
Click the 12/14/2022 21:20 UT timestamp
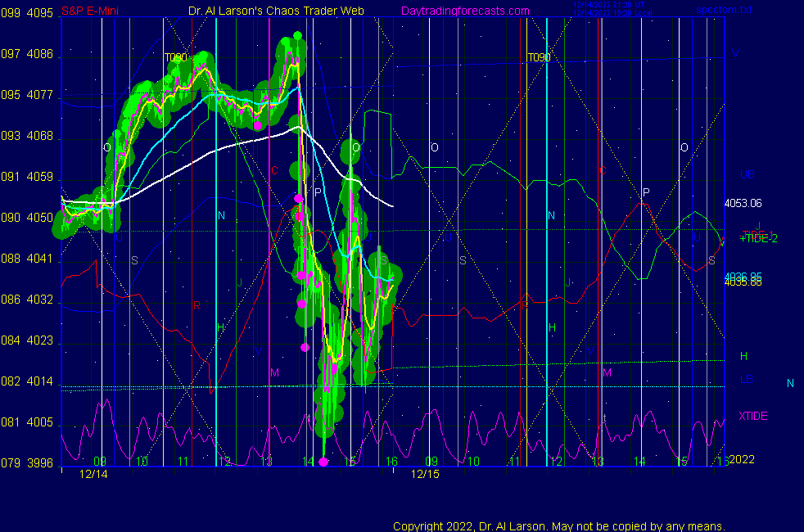point(612,5)
